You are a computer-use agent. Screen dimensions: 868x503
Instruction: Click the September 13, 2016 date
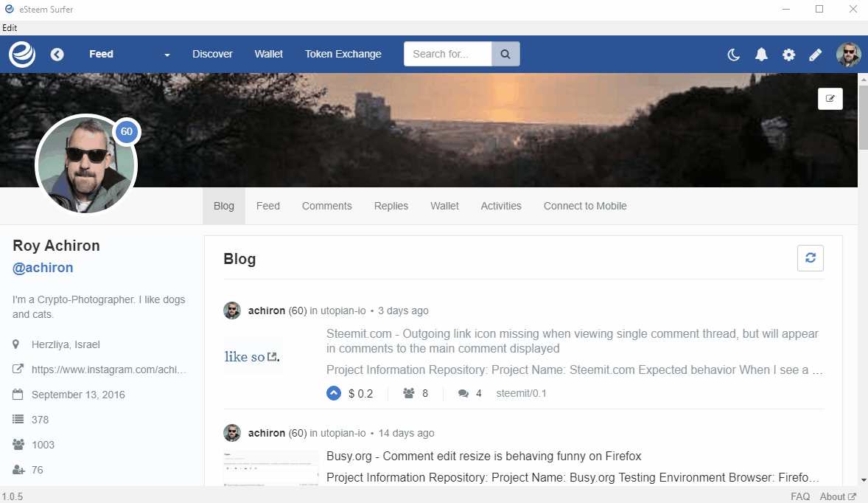point(78,395)
